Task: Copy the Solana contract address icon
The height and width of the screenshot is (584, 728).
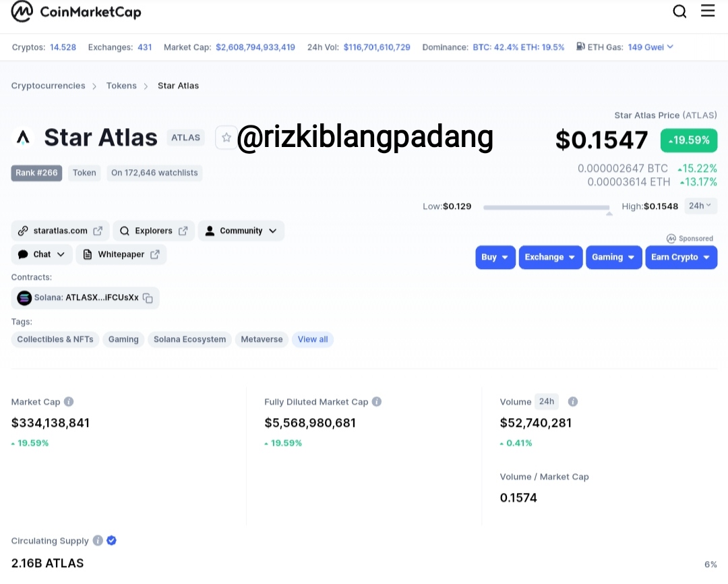Action: click(x=148, y=298)
